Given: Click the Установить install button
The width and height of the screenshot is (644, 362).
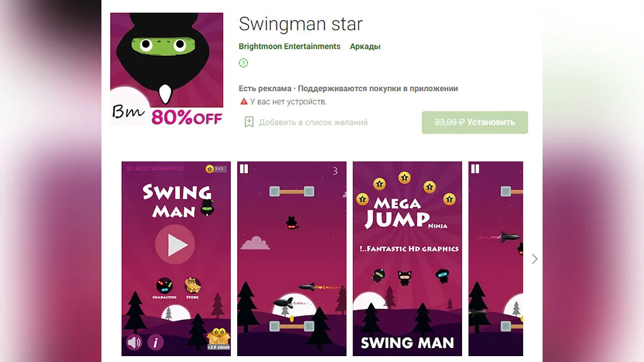Looking at the screenshot, I should point(475,122).
